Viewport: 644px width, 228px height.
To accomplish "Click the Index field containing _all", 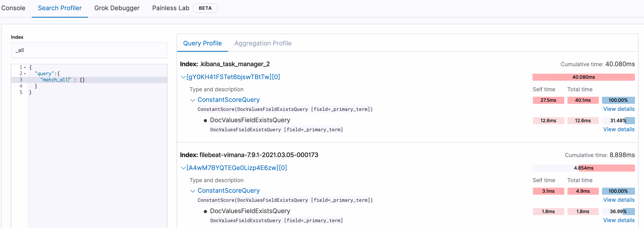I will [x=89, y=50].
